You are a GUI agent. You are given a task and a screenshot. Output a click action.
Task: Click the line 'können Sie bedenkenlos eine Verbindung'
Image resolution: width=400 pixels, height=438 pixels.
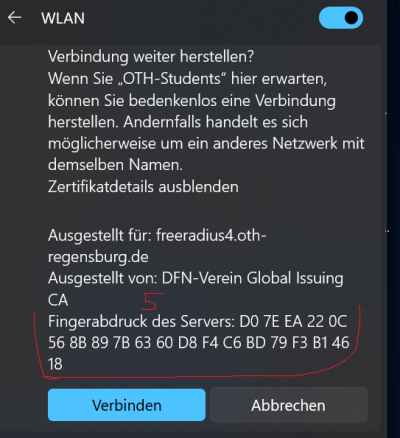coord(192,101)
